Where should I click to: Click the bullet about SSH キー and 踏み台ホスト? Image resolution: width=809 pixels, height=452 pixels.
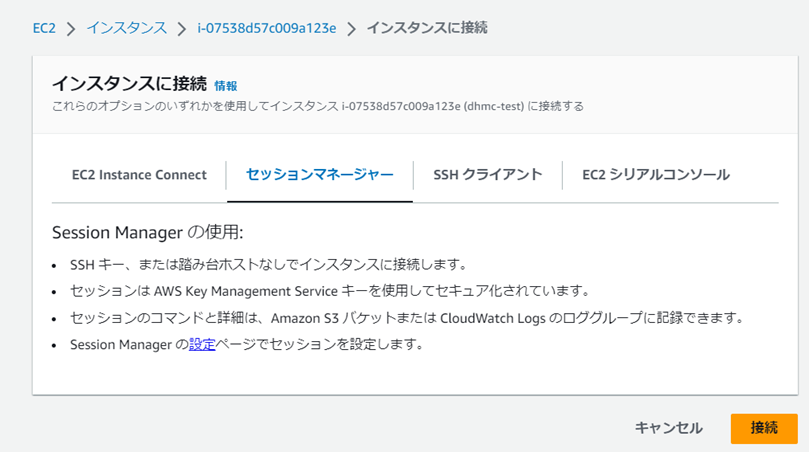268,265
